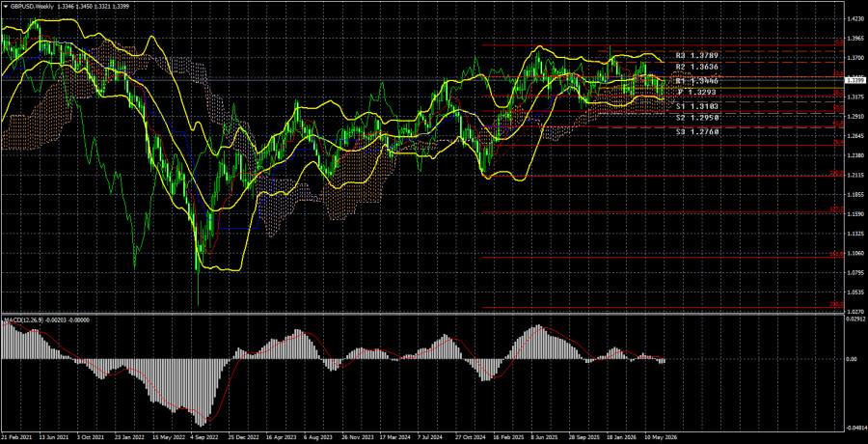The image size is (868, 444).
Task: Select the R3 1.3789 pivot label
Action: (695, 56)
